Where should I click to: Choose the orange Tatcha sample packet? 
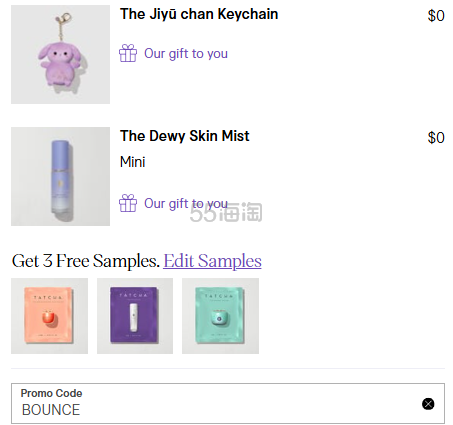tap(49, 316)
